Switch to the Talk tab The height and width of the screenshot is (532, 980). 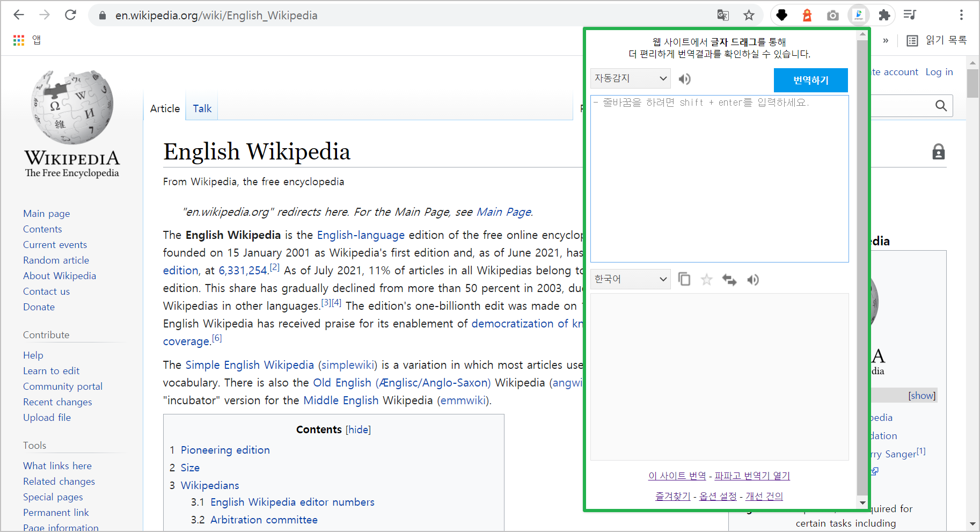[202, 108]
